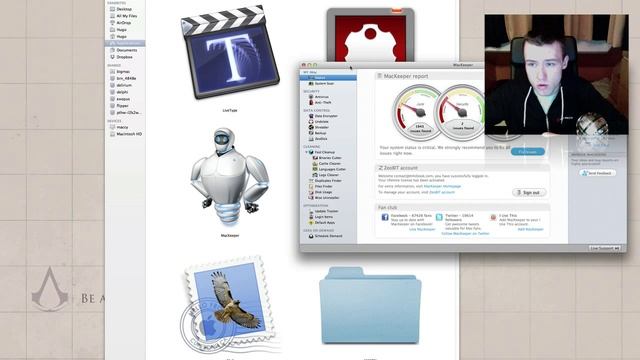Click the Twitter icon in Fan club
This screenshot has height=360, width=640.
[x=439, y=217]
